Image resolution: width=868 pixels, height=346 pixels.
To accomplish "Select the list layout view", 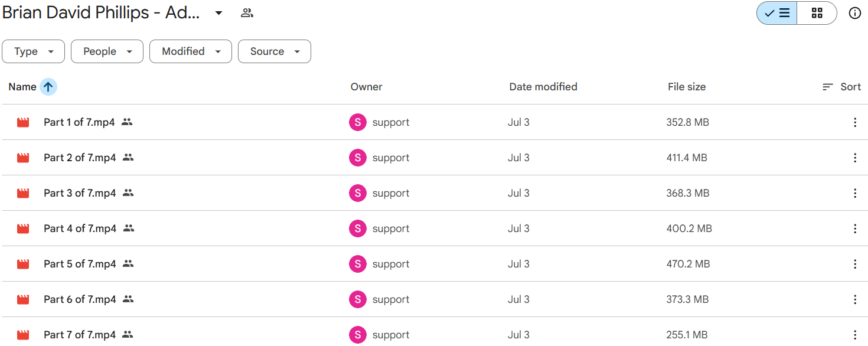I will coord(777,13).
